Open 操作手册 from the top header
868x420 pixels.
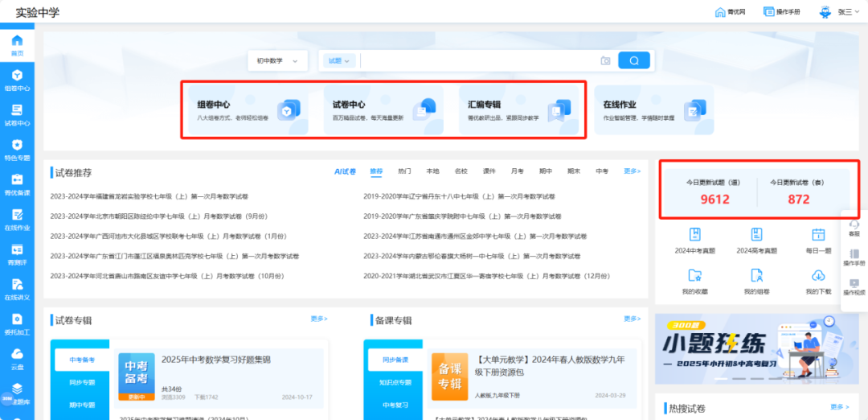(782, 11)
